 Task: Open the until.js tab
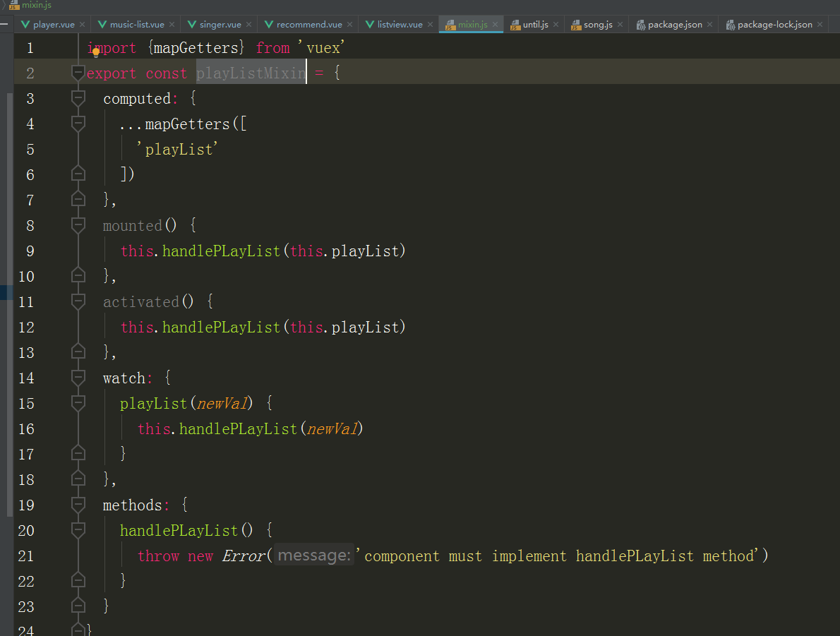coord(535,25)
